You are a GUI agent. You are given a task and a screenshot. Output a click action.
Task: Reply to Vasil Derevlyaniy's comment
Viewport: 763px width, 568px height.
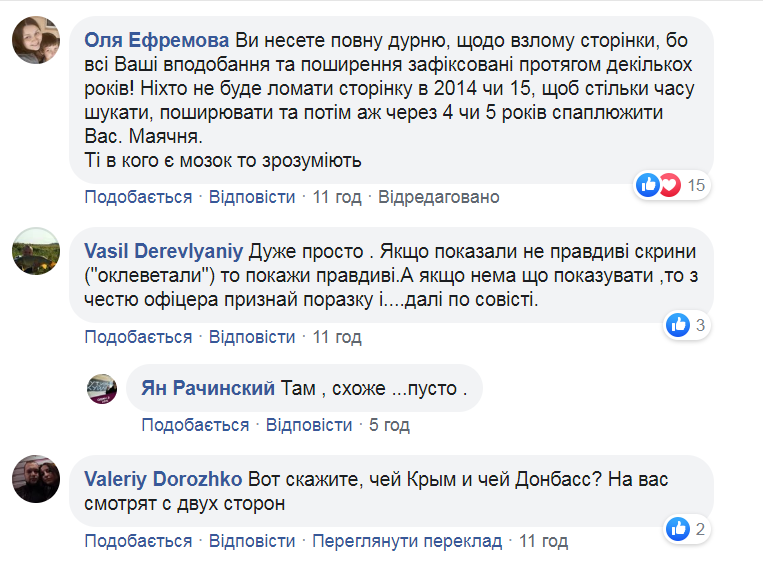point(252,336)
